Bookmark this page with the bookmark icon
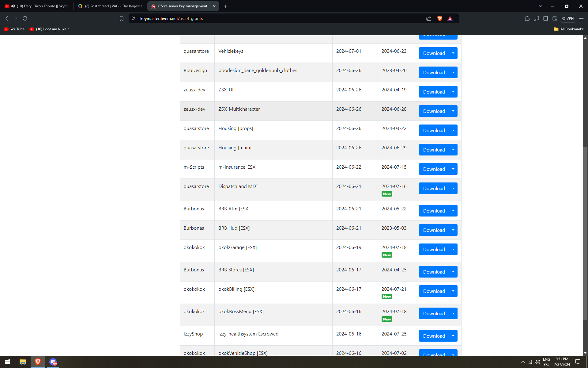Image resolution: width=588 pixels, height=368 pixels. click(x=122, y=18)
